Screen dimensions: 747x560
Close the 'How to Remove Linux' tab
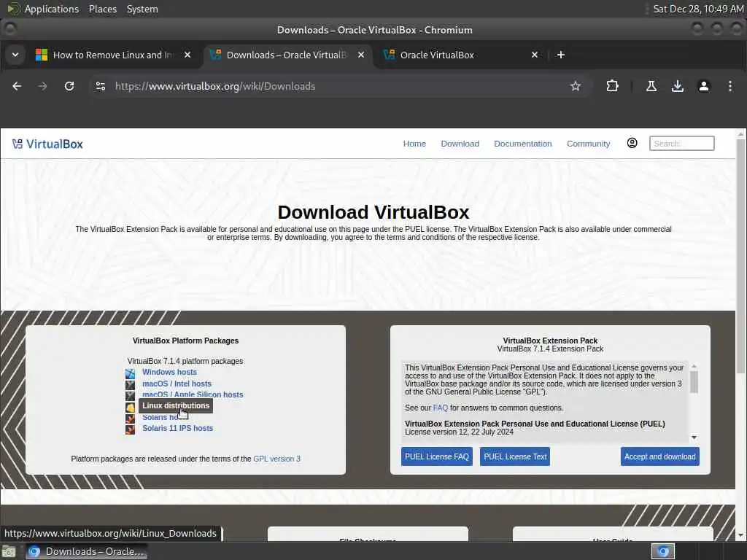(x=187, y=55)
